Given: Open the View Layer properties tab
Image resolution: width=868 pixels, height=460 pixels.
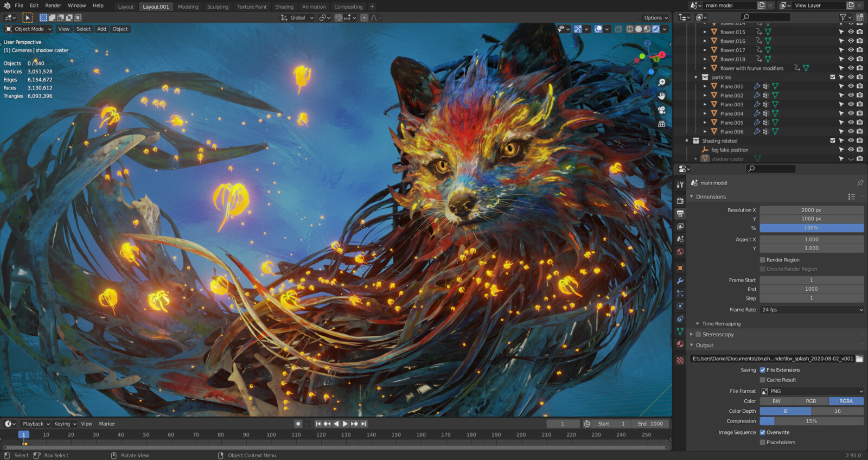Looking at the screenshot, I should 680,226.
